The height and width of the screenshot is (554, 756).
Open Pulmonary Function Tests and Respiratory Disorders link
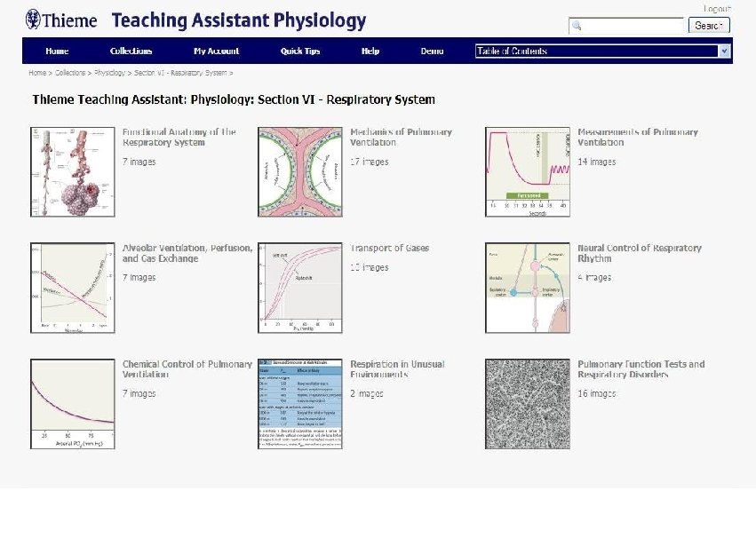pyautogui.click(x=641, y=369)
